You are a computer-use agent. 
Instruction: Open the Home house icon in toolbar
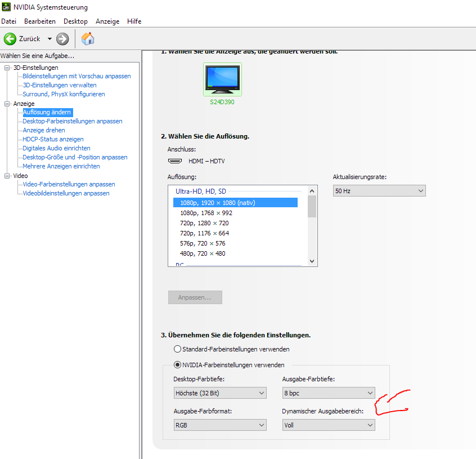tap(88, 39)
